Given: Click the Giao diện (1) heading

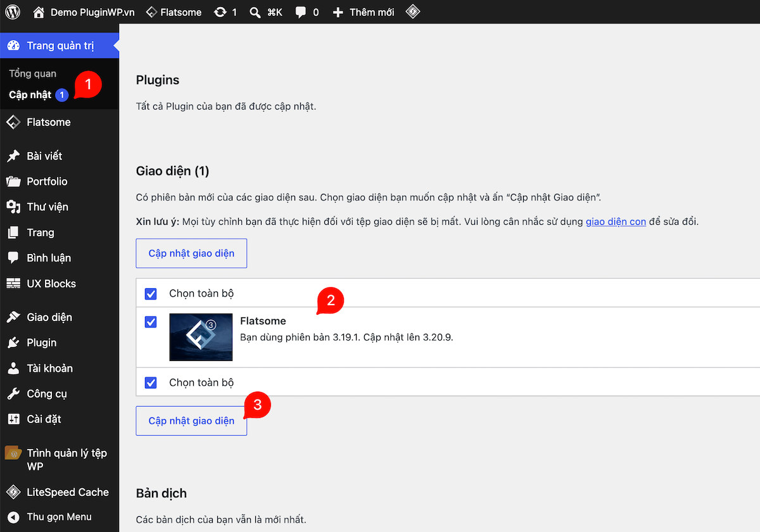Looking at the screenshot, I should 172,171.
